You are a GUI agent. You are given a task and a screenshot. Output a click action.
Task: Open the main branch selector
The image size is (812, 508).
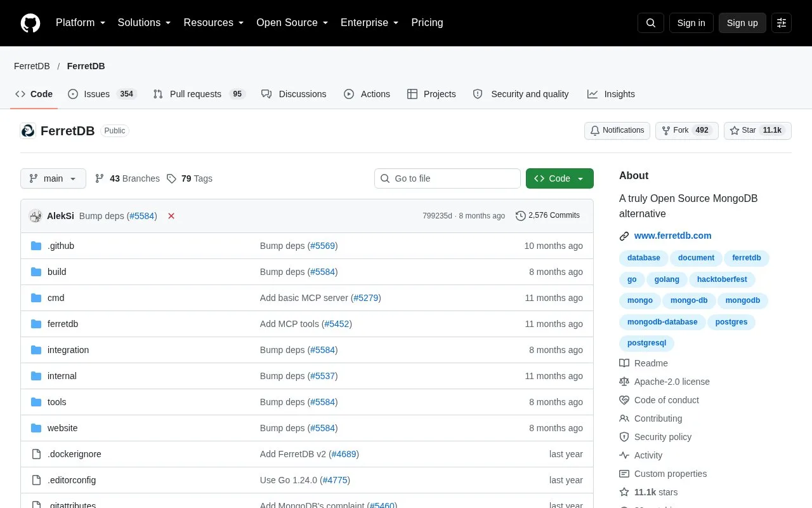[53, 178]
